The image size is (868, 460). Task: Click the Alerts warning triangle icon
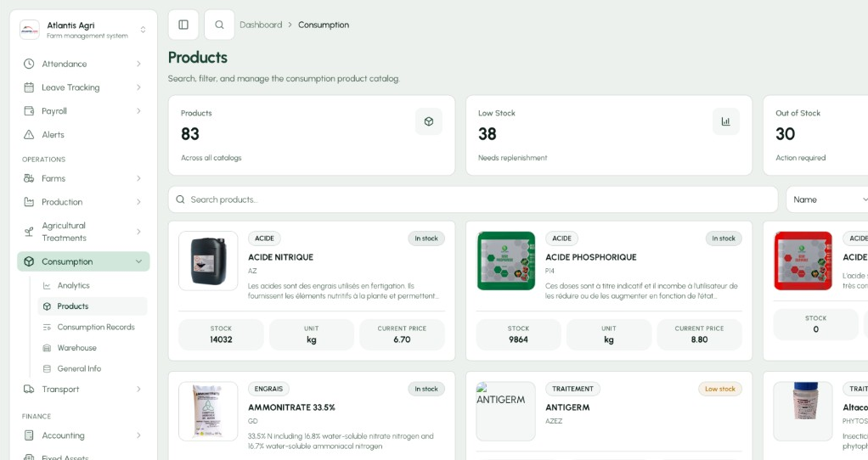tap(29, 134)
